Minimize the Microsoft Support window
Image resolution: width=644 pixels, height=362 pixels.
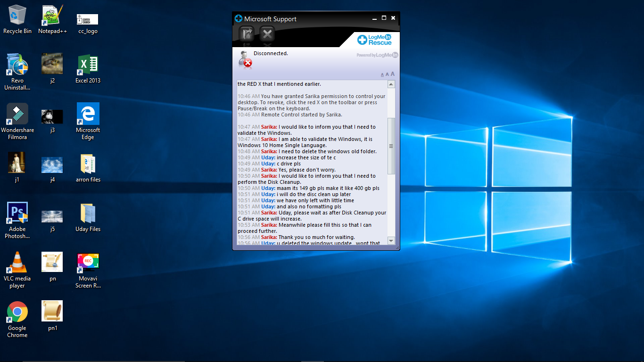click(374, 18)
